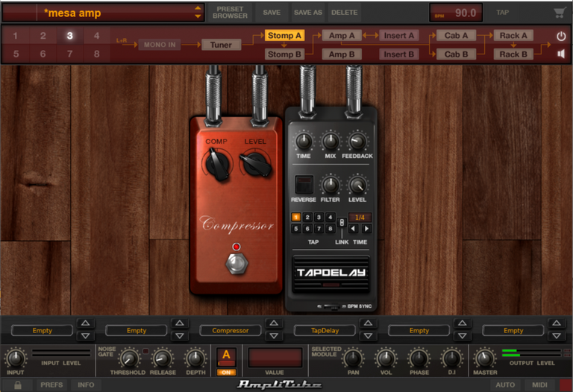This screenshot has width=573, height=392.
Task: Open the PRESET BROWSER
Action: [x=230, y=13]
